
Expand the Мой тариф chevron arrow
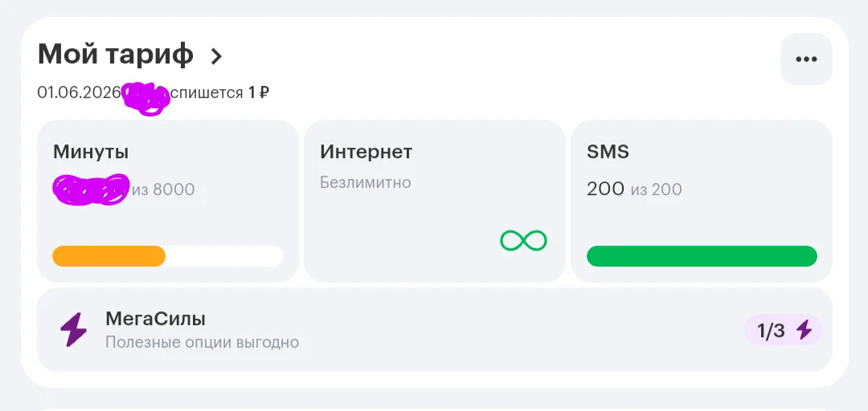coord(216,56)
